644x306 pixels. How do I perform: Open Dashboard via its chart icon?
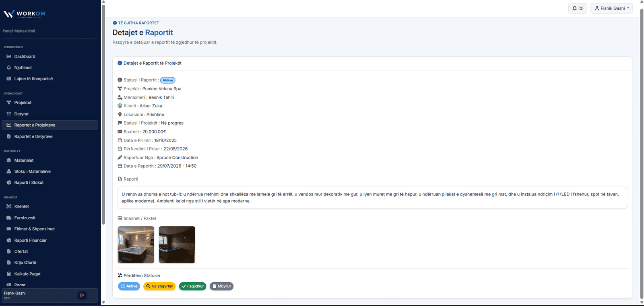click(9, 57)
